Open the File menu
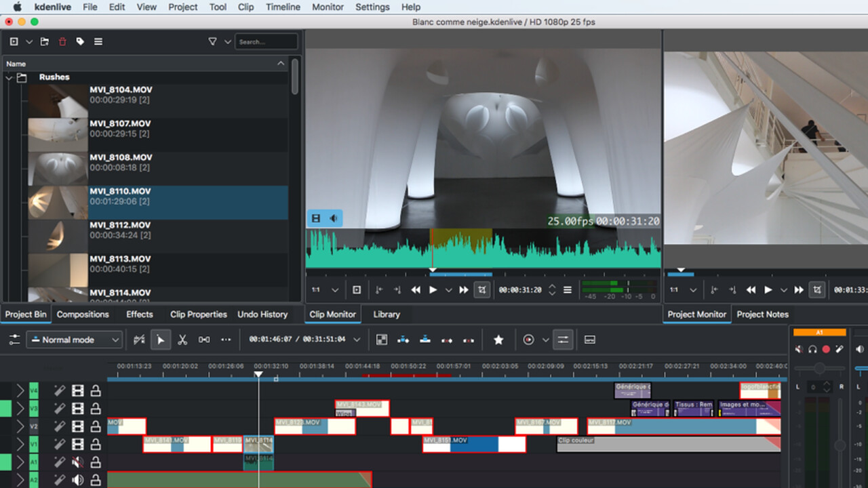868x488 pixels. [x=90, y=7]
